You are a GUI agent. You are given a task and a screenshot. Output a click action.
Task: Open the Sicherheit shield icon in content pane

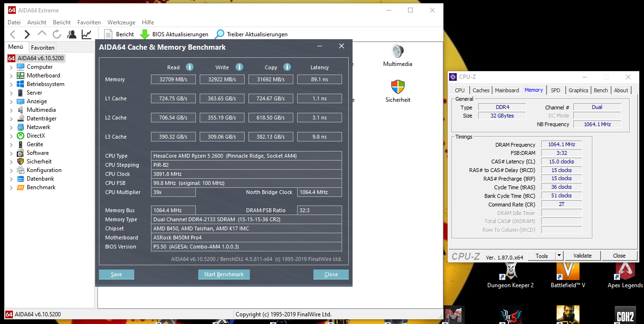tap(397, 91)
